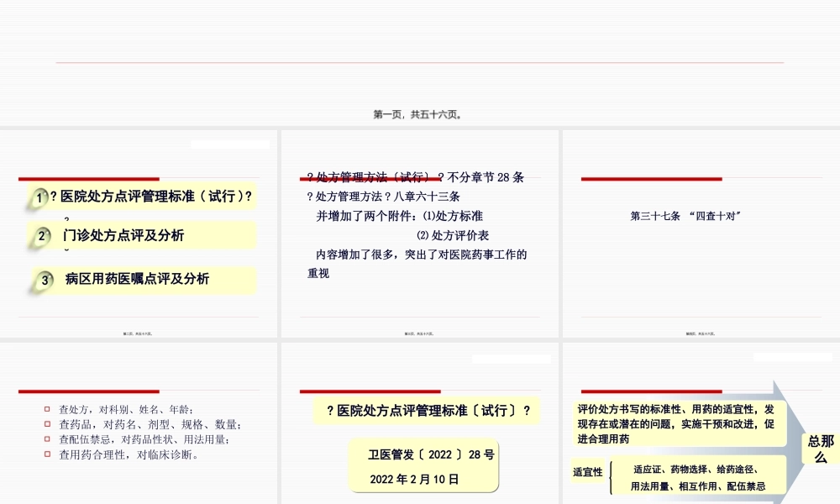Click the red underline on the 第三十七条 slide
Image resolution: width=840 pixels, height=504 pixels.
(651, 179)
